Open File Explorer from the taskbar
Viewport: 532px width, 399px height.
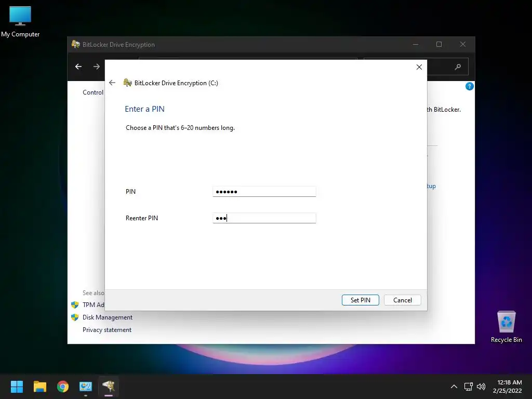tap(39, 387)
